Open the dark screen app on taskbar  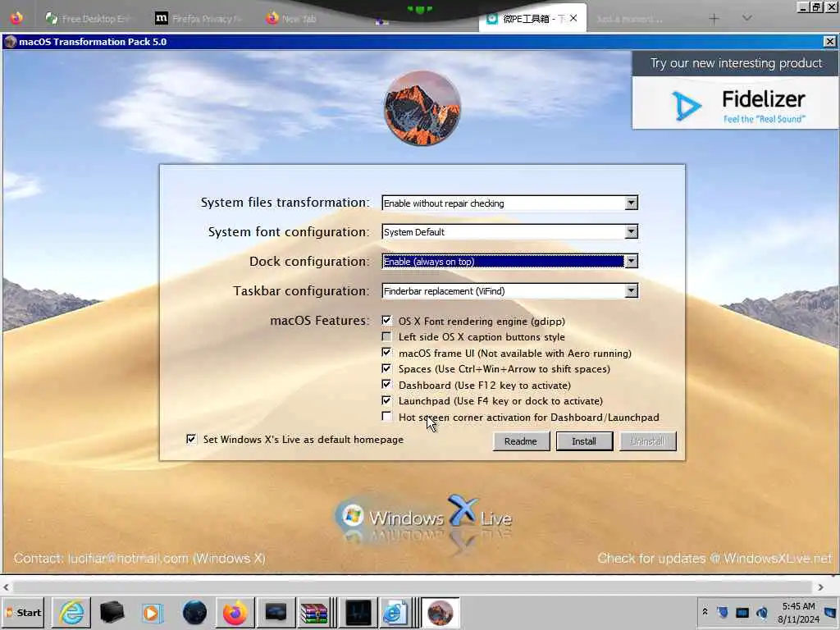point(276,612)
